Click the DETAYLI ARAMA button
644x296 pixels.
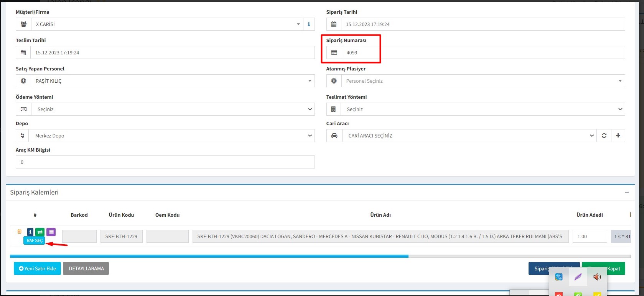(86, 268)
